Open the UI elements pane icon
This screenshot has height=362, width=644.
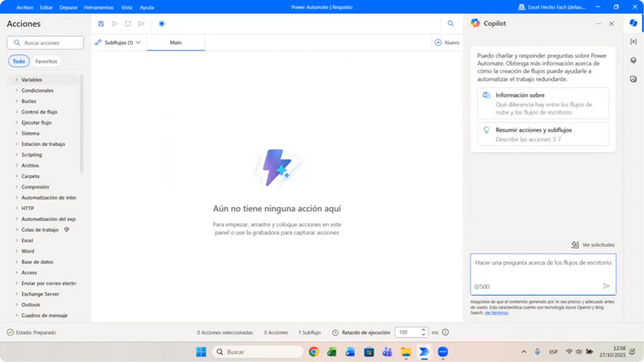coord(633,60)
